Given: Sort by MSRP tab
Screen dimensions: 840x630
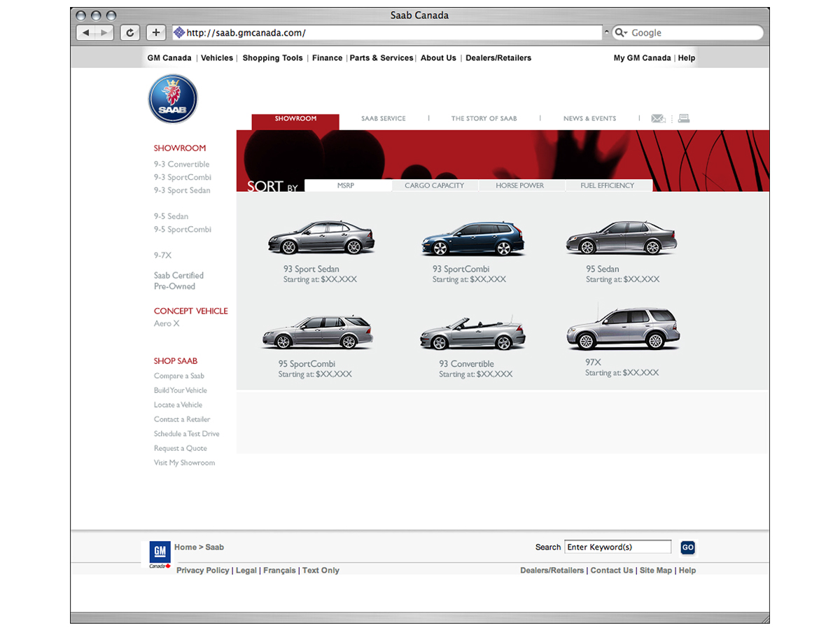Looking at the screenshot, I should [348, 185].
